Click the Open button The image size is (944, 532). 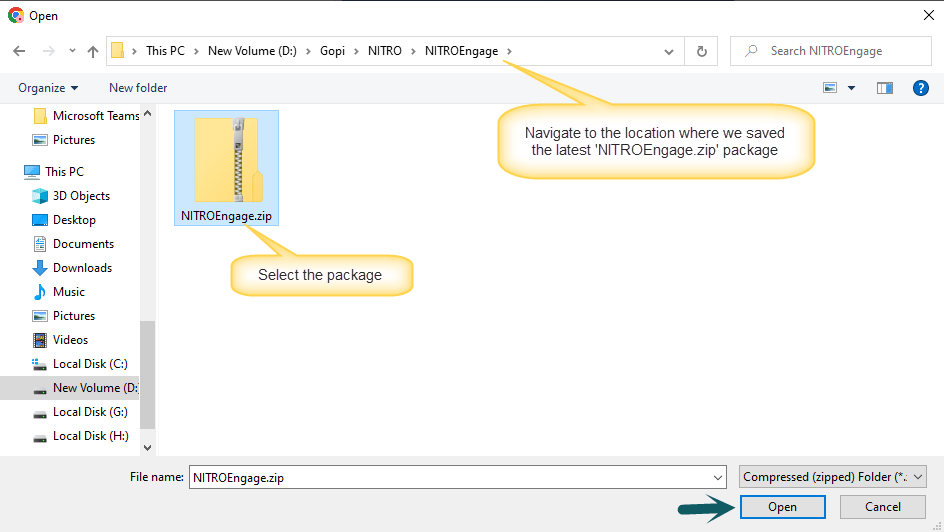[x=783, y=507]
